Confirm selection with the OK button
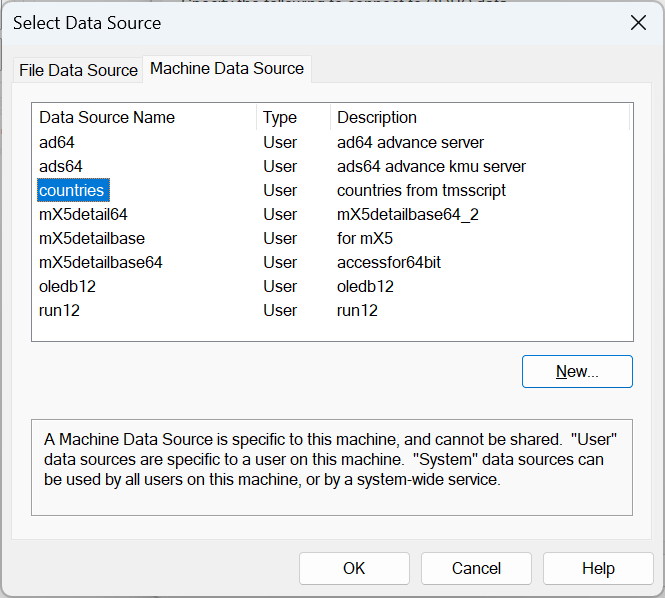This screenshot has height=598, width=665. click(x=354, y=568)
